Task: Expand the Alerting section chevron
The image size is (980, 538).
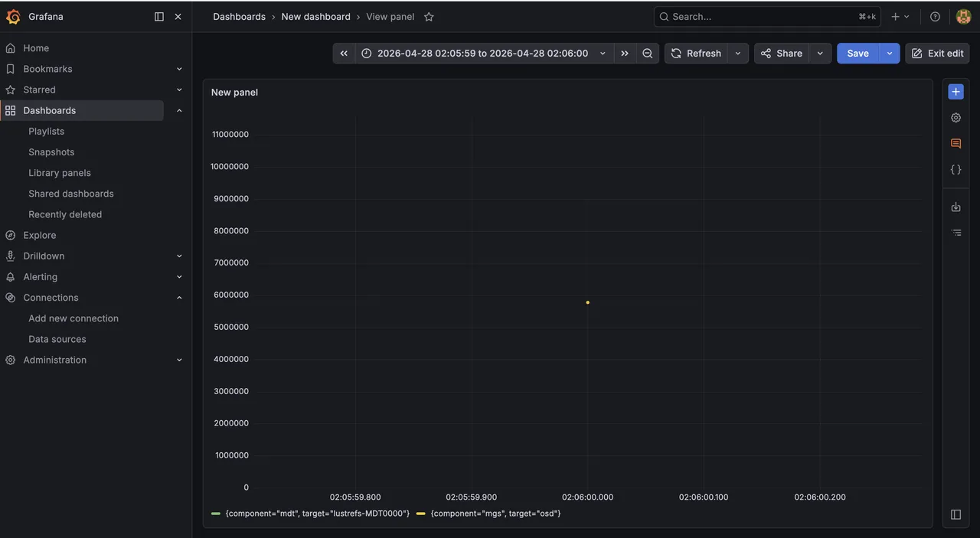Action: pos(179,276)
